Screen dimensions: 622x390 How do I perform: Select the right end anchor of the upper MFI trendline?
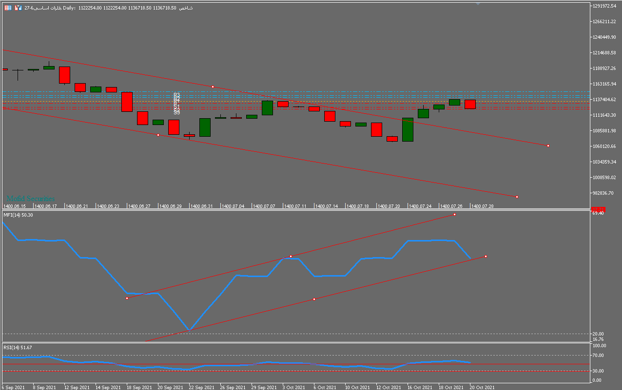click(455, 214)
